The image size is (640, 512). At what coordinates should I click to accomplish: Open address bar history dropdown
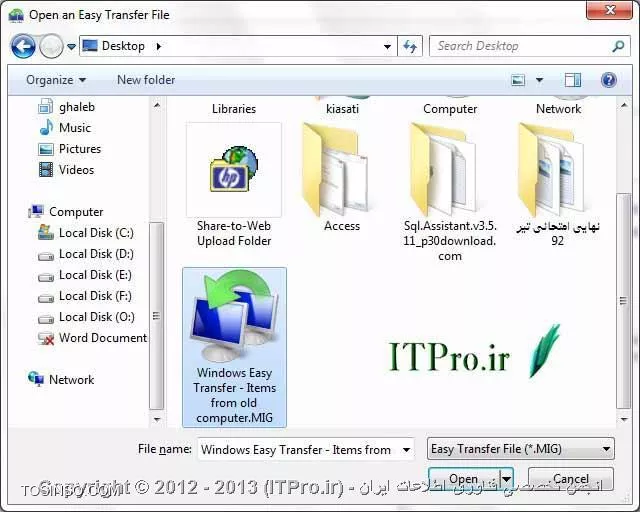click(387, 47)
